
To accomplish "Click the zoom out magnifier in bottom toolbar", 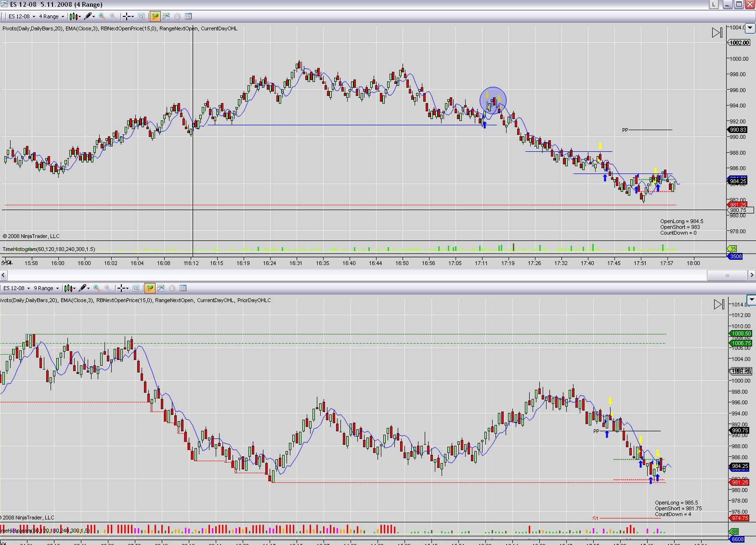I will [x=107, y=288].
